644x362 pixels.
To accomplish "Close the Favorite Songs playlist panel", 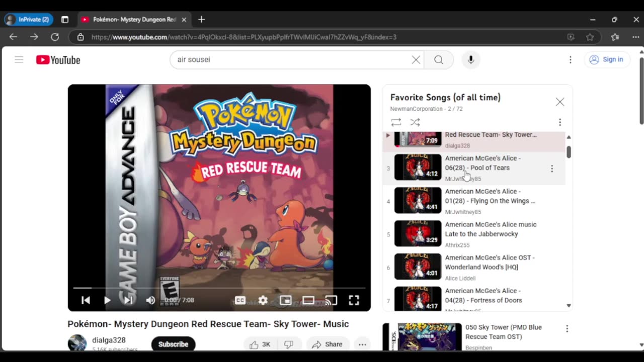I will (560, 102).
